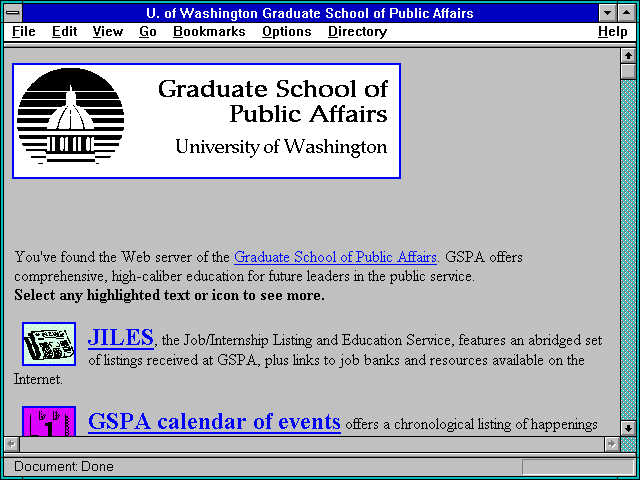Viewport: 640px width, 480px height.
Task: Click the JILES newspaper icon
Action: pos(49,344)
